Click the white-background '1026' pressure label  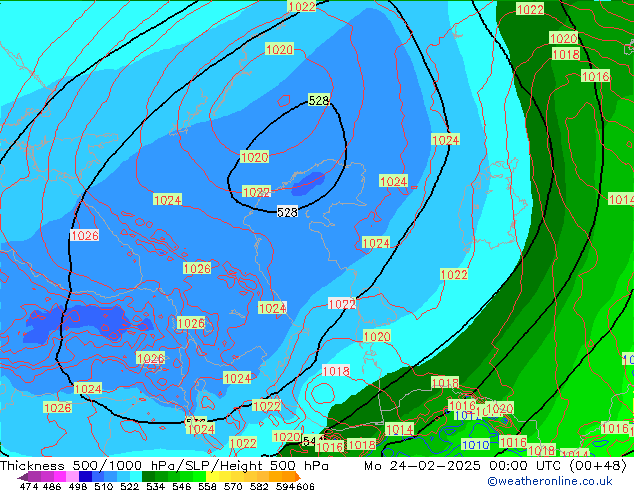pos(85,235)
